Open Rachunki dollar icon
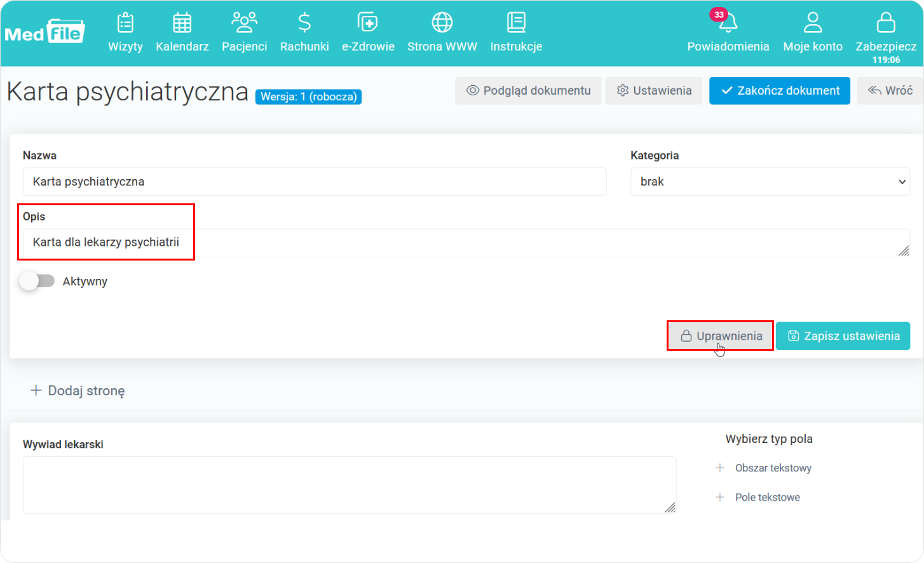 pos(304,23)
